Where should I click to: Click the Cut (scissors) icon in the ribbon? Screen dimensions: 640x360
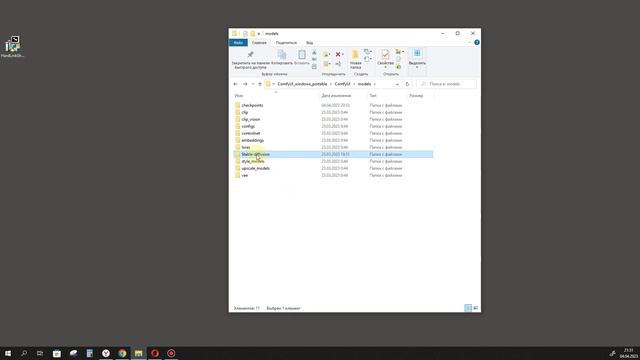[x=314, y=52]
